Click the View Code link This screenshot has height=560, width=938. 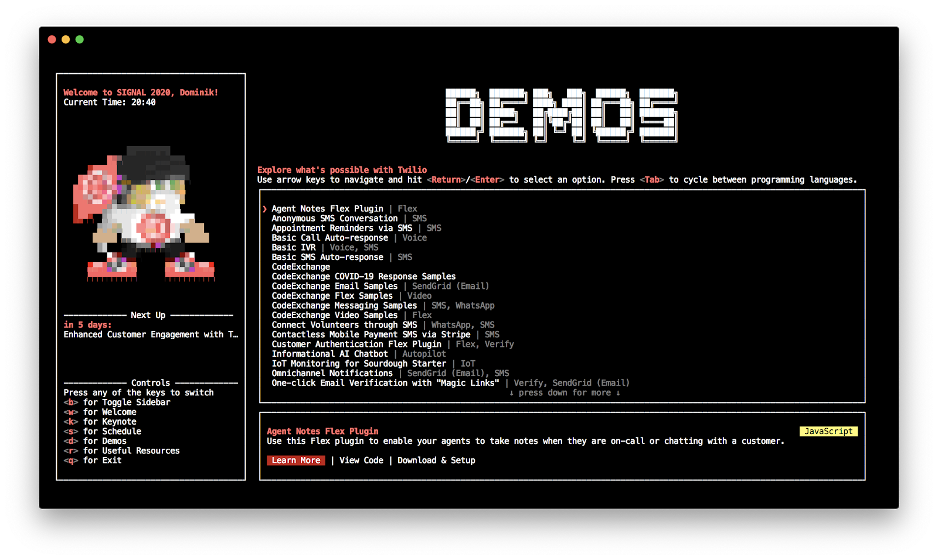click(x=361, y=460)
